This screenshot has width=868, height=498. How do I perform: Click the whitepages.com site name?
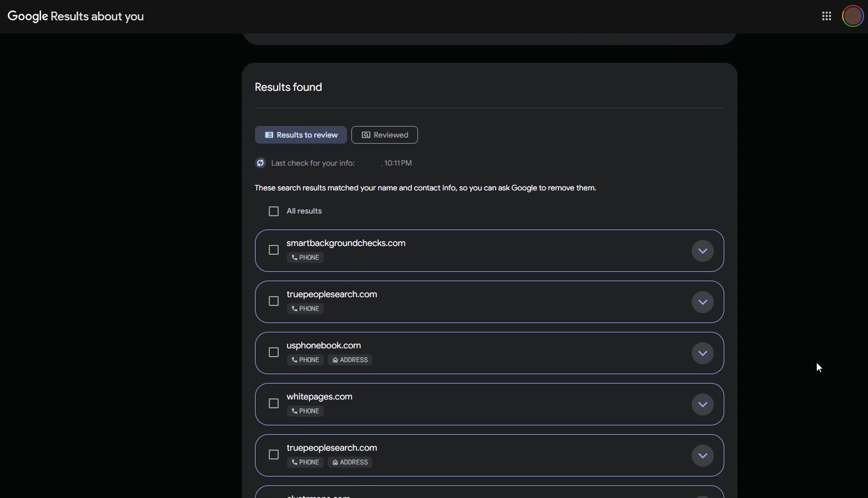[x=319, y=397]
